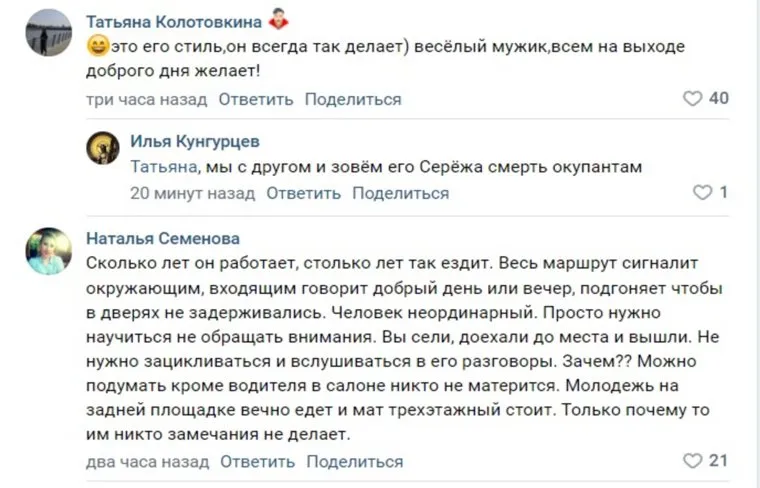Open the 'два часа назад' timestamp link
The width and height of the screenshot is (760, 488).
pyautogui.click(x=148, y=461)
